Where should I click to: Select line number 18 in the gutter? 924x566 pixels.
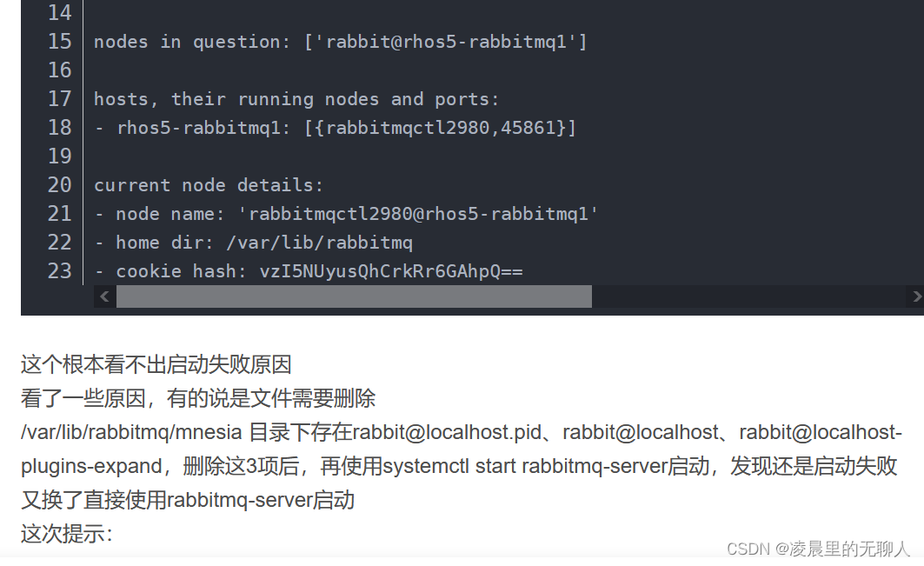[59, 127]
